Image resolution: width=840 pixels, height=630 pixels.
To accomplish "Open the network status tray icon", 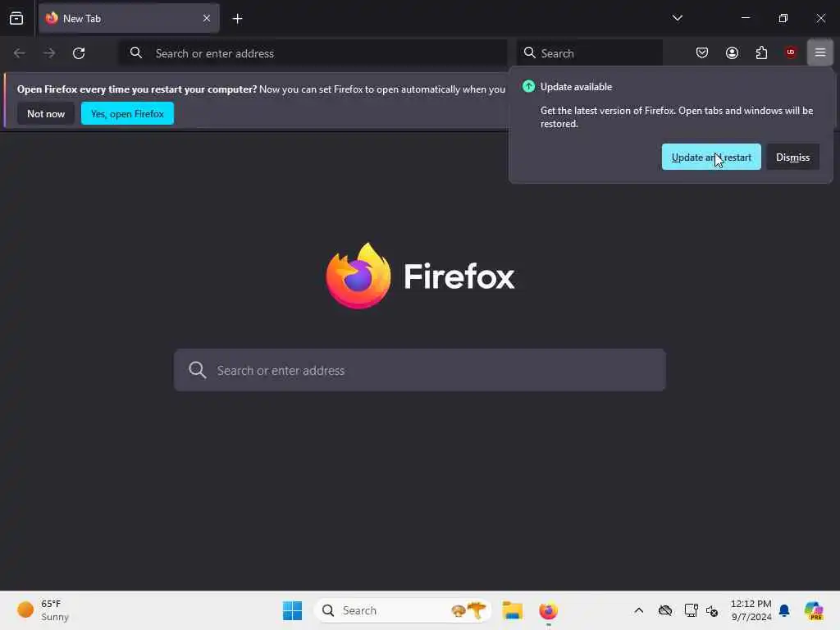I will tap(691, 610).
